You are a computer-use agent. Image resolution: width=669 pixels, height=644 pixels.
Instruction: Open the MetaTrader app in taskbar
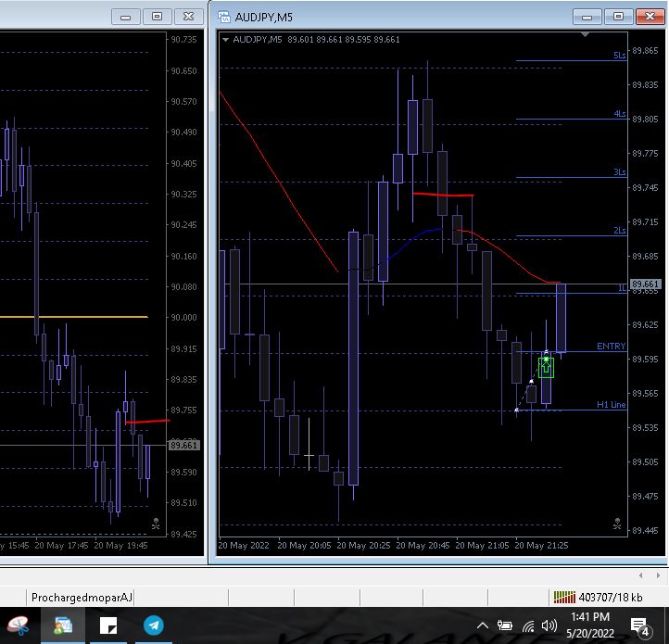(x=64, y=625)
